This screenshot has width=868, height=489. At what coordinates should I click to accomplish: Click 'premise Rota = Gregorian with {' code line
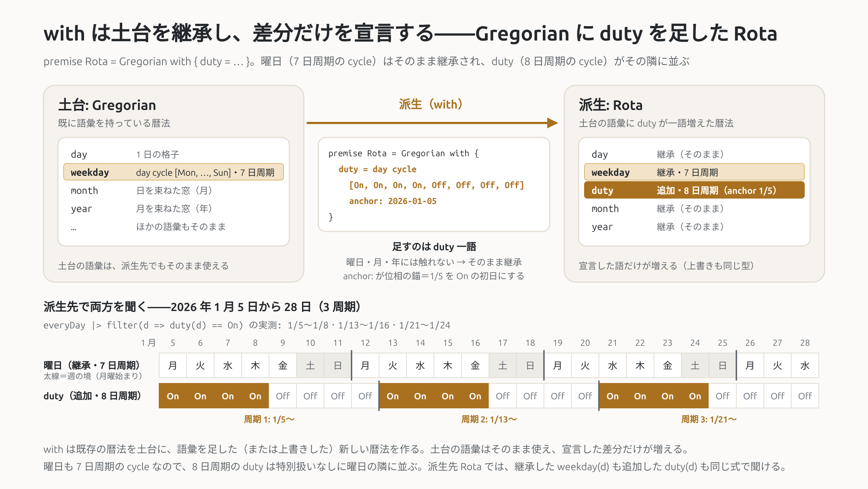point(403,153)
